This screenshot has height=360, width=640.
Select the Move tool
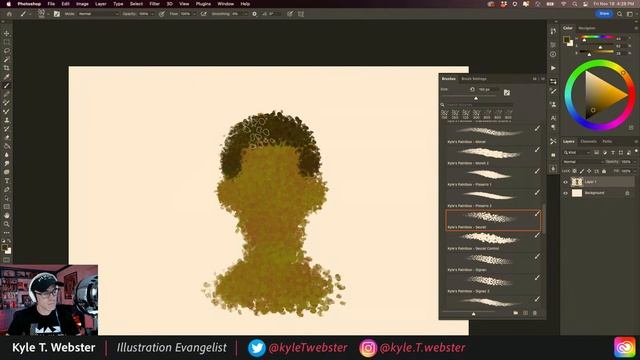point(7,33)
